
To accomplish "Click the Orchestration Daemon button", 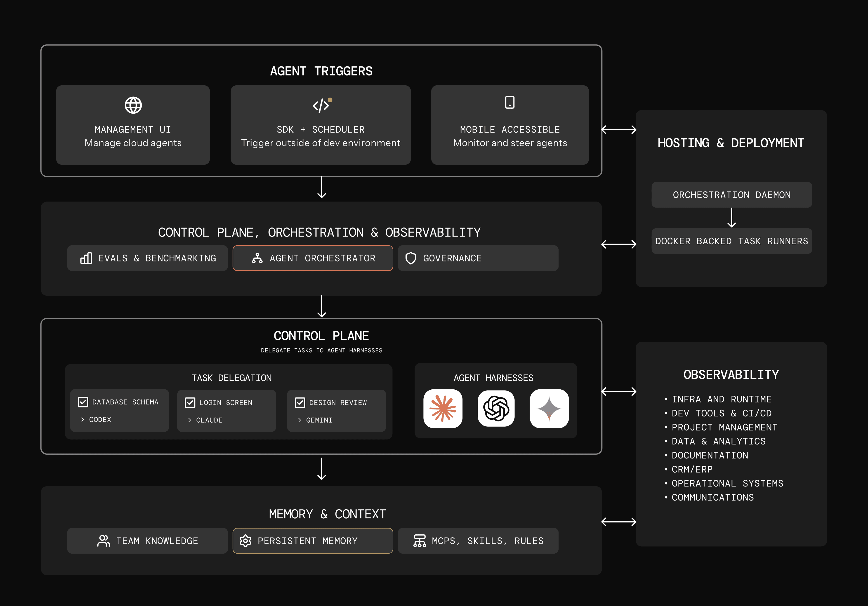I will click(x=731, y=194).
